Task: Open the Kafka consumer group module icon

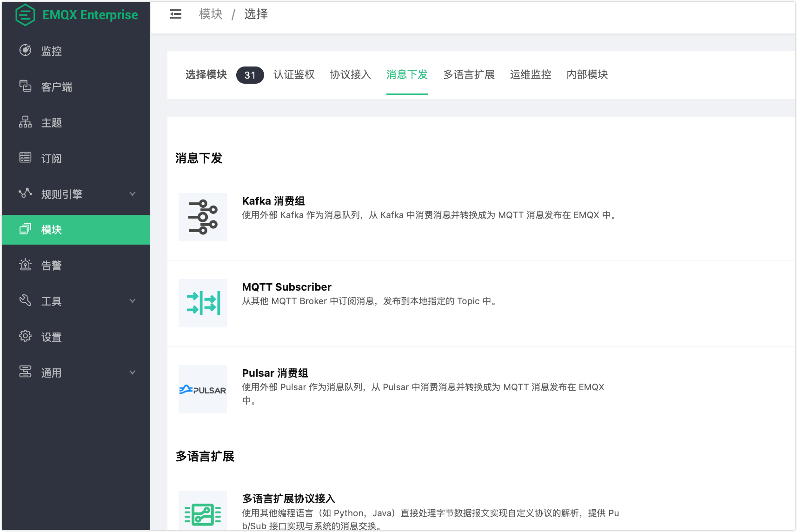Action: click(203, 217)
